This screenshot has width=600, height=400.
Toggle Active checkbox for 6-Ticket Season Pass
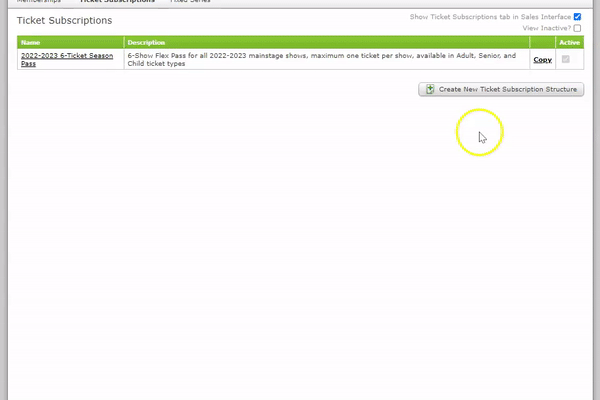click(566, 59)
